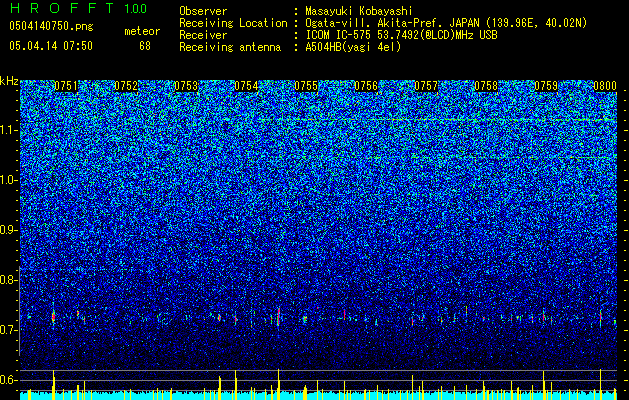Click the kHz axis unit label
Image resolution: width=629 pixels, height=400 pixels.
pos(9,81)
